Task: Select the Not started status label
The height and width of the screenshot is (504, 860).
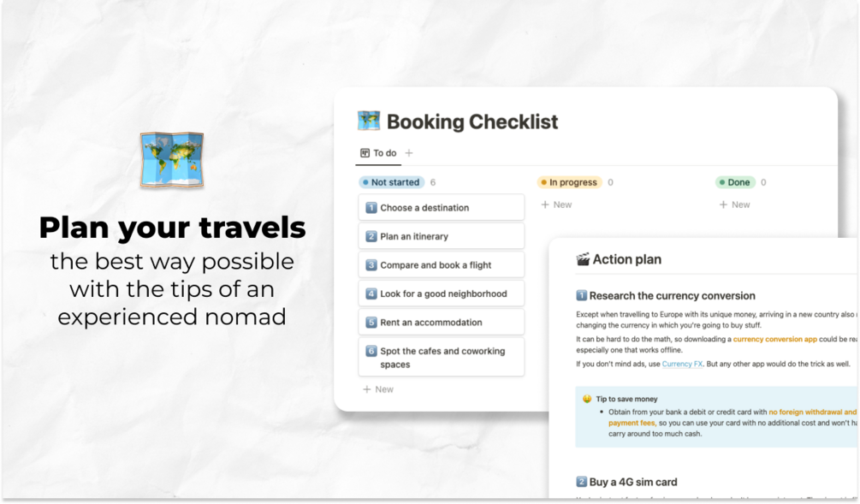Action: [x=392, y=182]
